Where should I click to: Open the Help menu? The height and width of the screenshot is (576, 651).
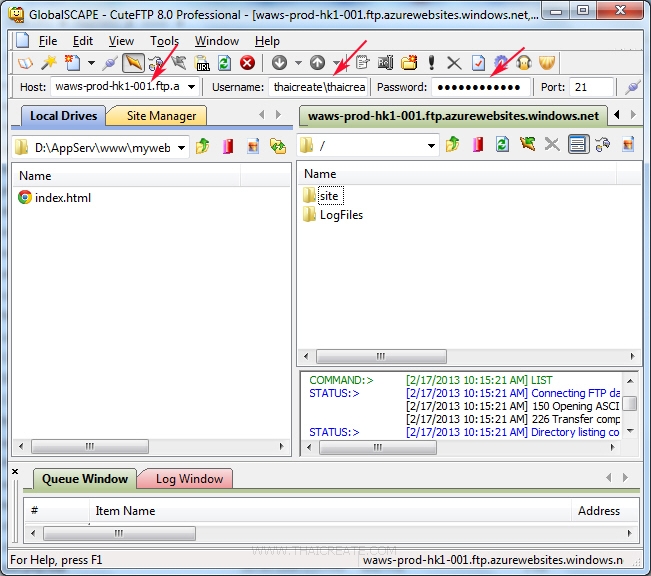[x=267, y=41]
